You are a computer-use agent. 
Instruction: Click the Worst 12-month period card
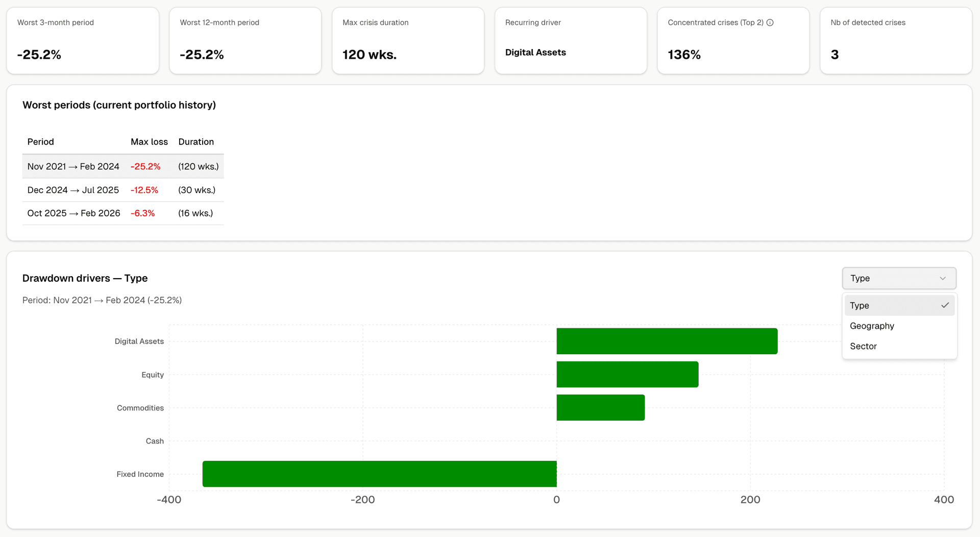[245, 41]
